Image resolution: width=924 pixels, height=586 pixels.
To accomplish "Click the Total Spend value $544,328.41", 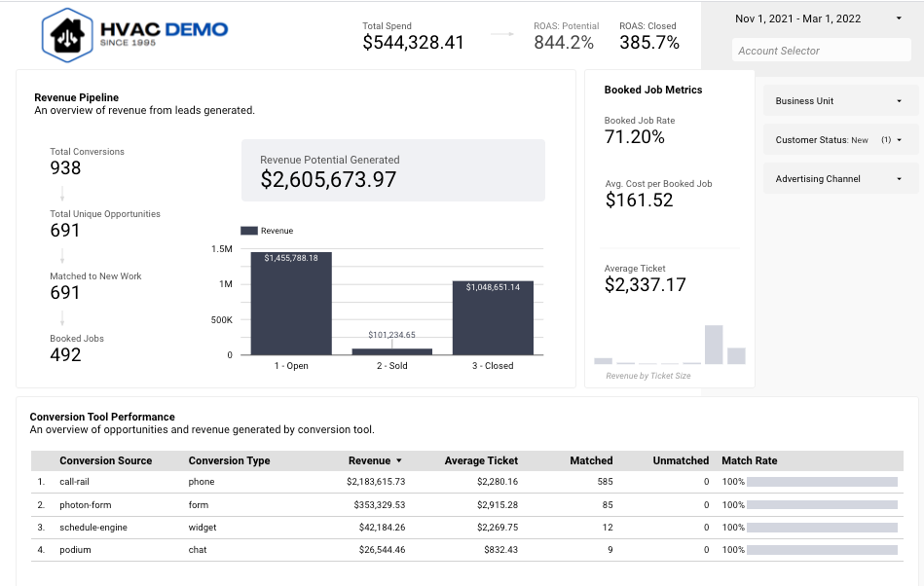I will click(x=413, y=43).
